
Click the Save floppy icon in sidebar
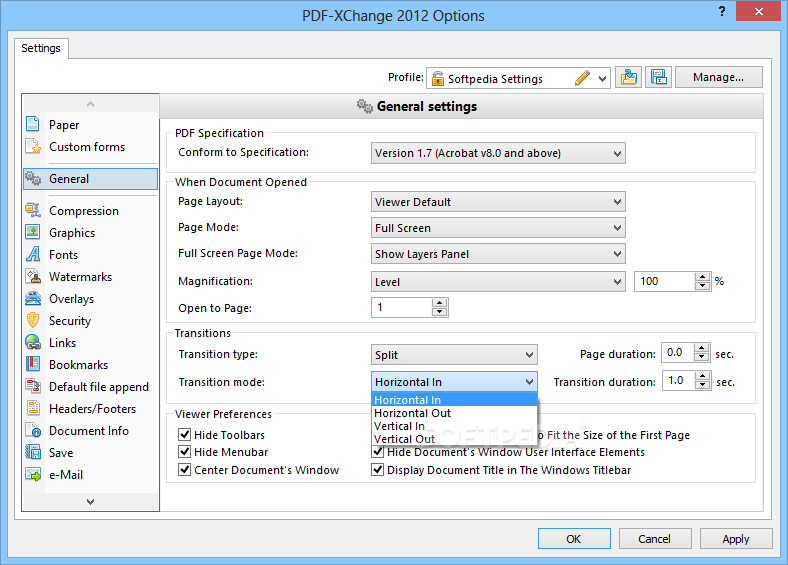point(33,452)
